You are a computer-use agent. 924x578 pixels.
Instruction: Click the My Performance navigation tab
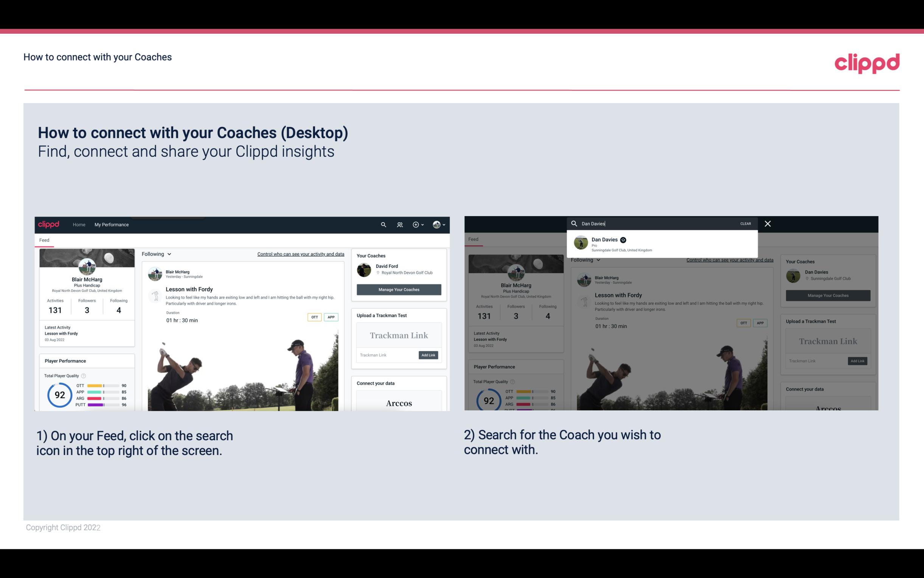111,224
